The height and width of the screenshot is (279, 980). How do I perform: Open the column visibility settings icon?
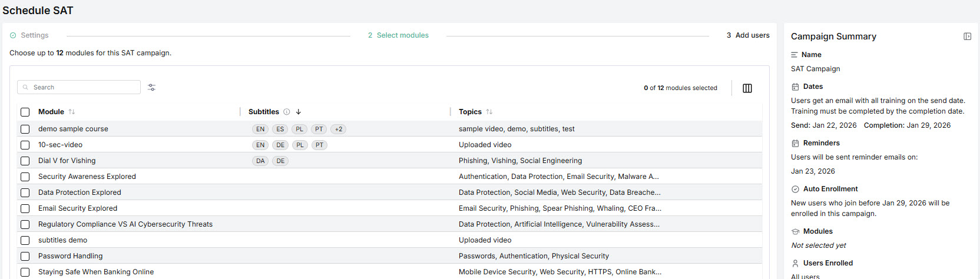pyautogui.click(x=747, y=88)
